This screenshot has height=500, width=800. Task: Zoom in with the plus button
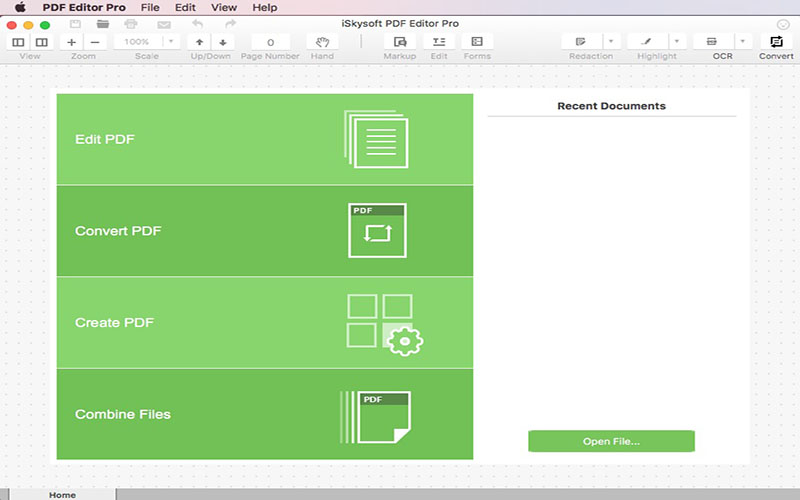tap(71, 42)
